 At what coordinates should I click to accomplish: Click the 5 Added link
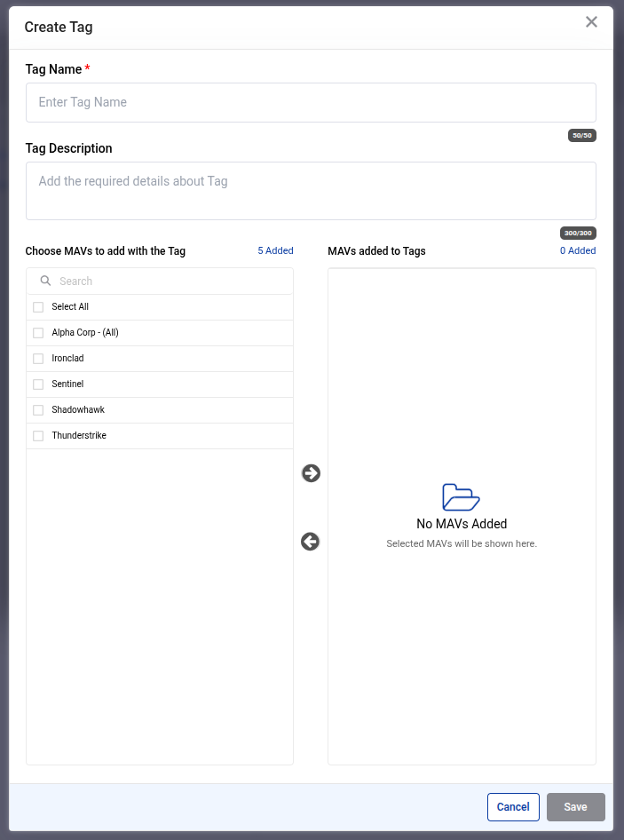pos(275,251)
